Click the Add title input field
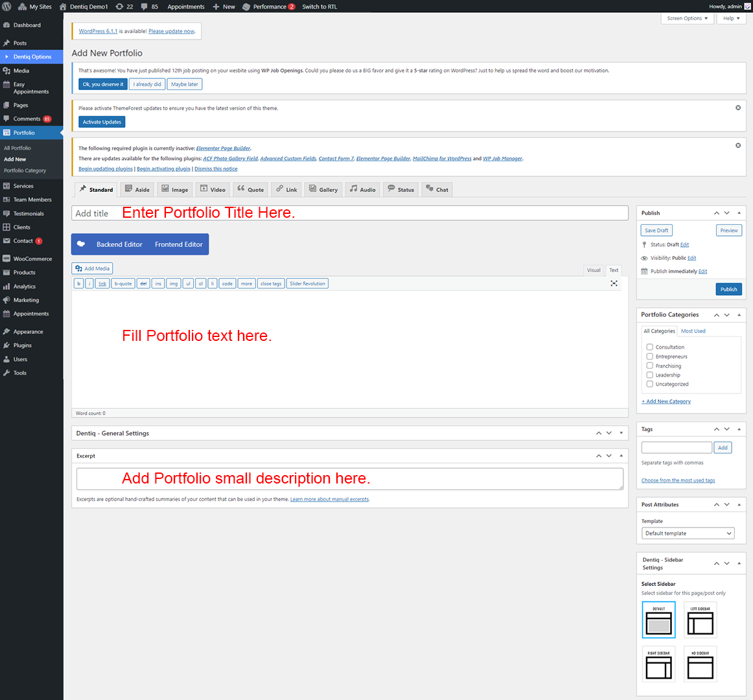 [350, 213]
